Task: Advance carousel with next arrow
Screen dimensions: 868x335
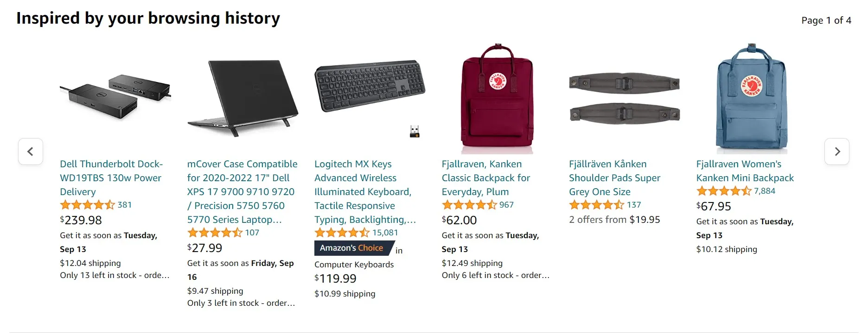Action: 837,152
